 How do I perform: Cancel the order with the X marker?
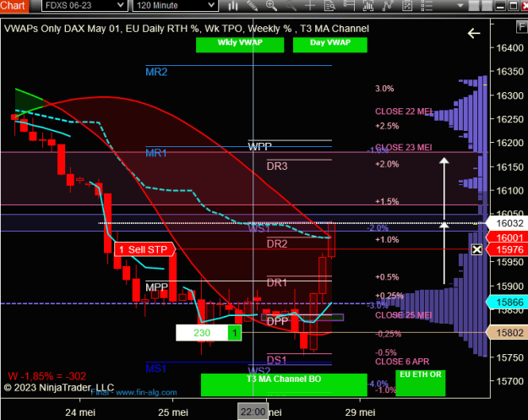tap(476, 249)
